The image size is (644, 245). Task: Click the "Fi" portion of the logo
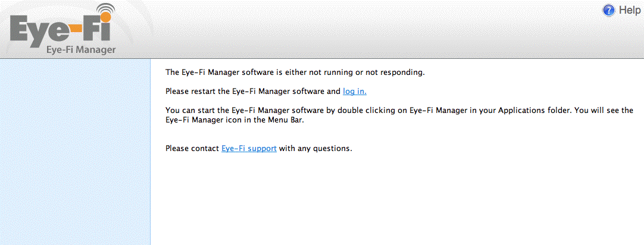click(x=101, y=30)
